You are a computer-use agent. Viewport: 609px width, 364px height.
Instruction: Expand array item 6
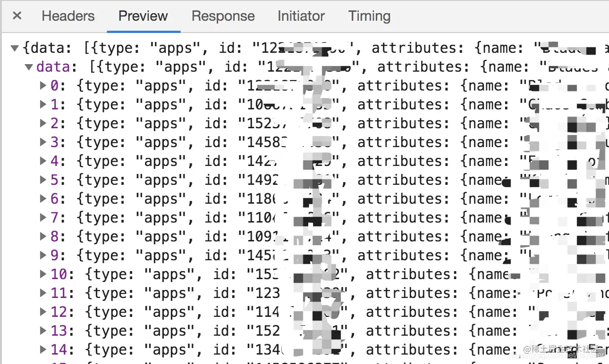pos(43,199)
